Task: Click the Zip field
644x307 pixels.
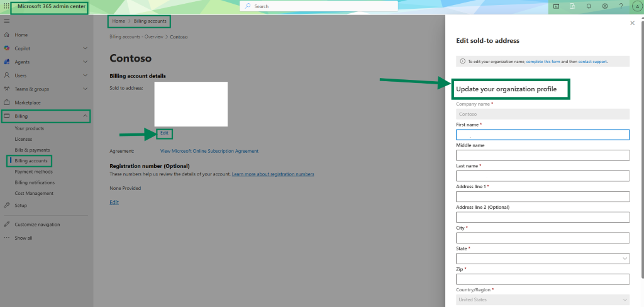Action: pyautogui.click(x=543, y=279)
